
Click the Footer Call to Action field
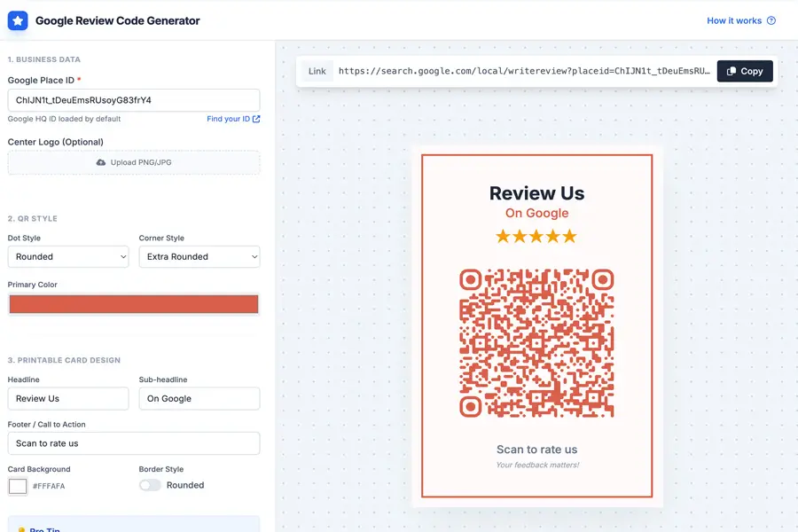pos(134,443)
